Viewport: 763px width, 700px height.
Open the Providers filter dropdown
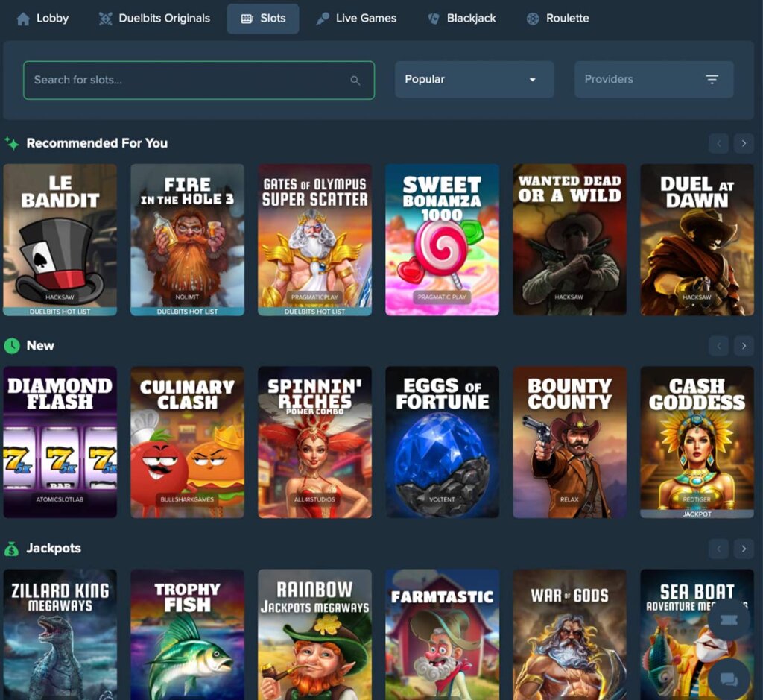(654, 79)
